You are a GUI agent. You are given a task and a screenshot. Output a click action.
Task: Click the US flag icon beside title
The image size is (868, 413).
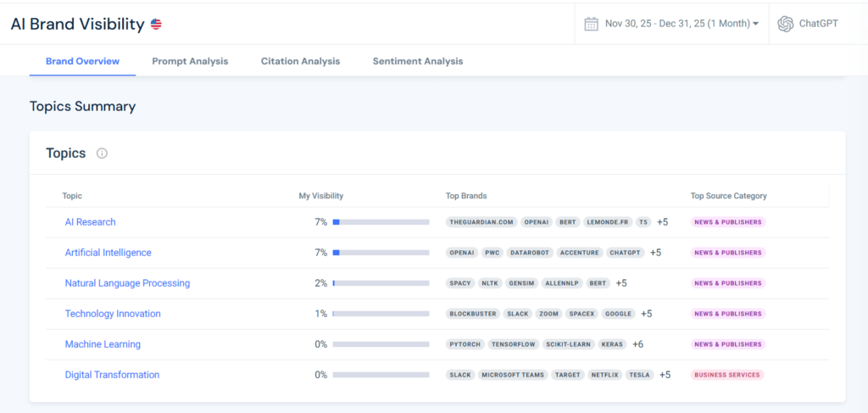pos(156,25)
